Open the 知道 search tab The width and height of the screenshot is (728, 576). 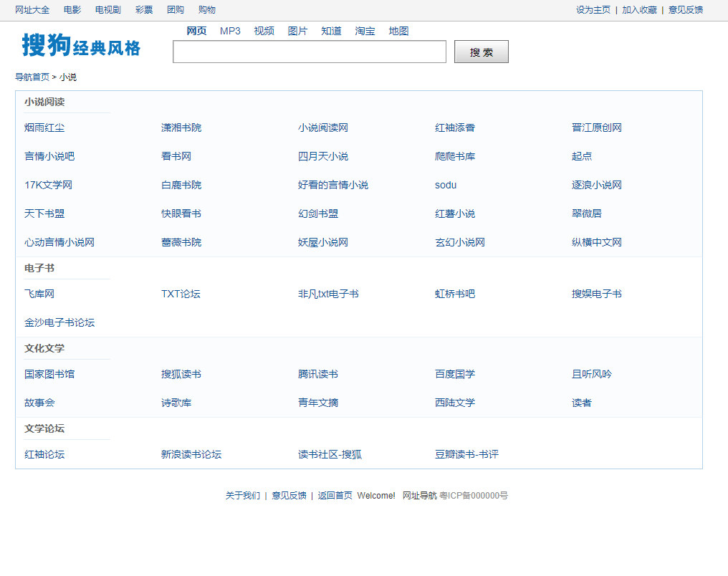click(331, 31)
